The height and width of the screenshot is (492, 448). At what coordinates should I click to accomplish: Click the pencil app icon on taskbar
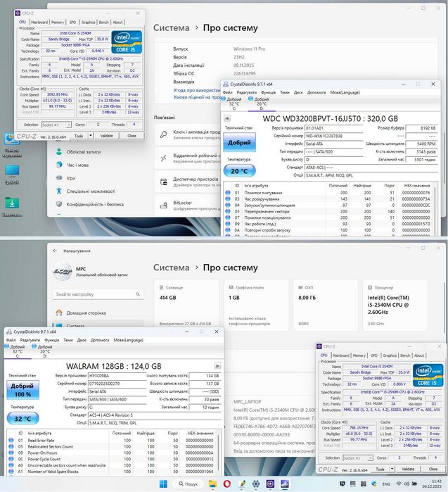point(242,484)
